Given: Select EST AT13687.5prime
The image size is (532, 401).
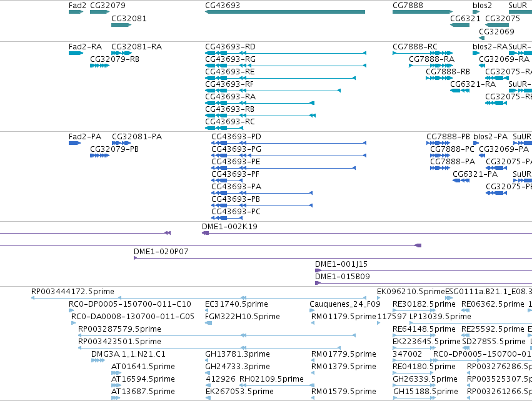Looking at the screenshot, I should 143,392.
